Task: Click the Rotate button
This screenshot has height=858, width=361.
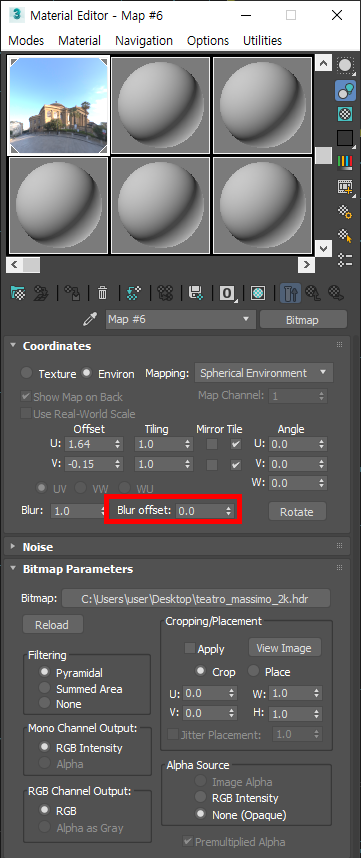Action: [297, 512]
